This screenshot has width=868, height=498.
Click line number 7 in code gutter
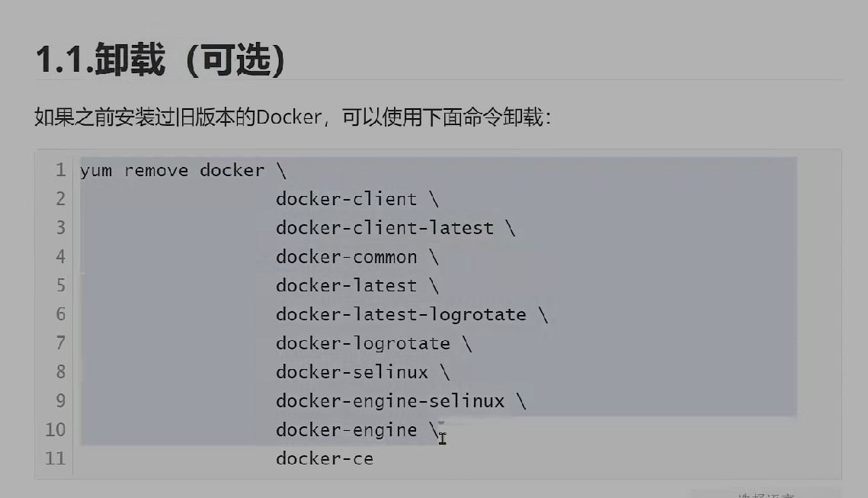click(60, 343)
